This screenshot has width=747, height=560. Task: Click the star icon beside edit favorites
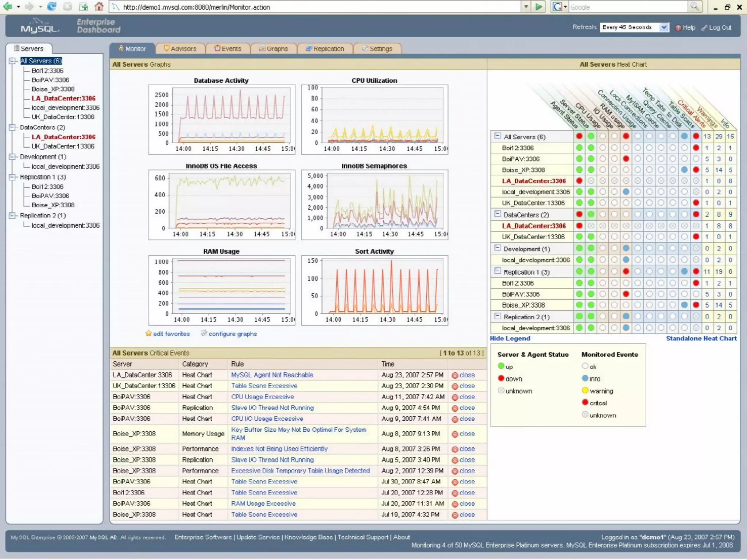148,333
